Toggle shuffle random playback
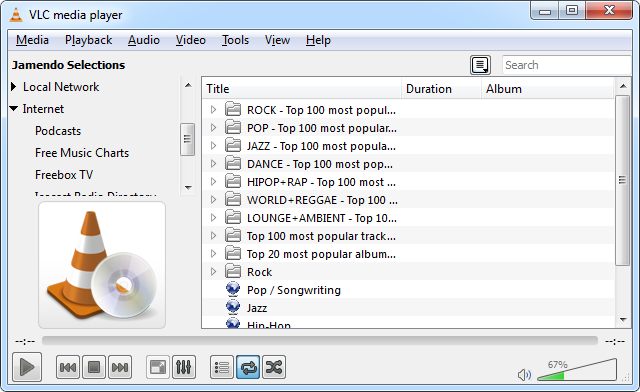The image size is (640, 392). (x=274, y=367)
